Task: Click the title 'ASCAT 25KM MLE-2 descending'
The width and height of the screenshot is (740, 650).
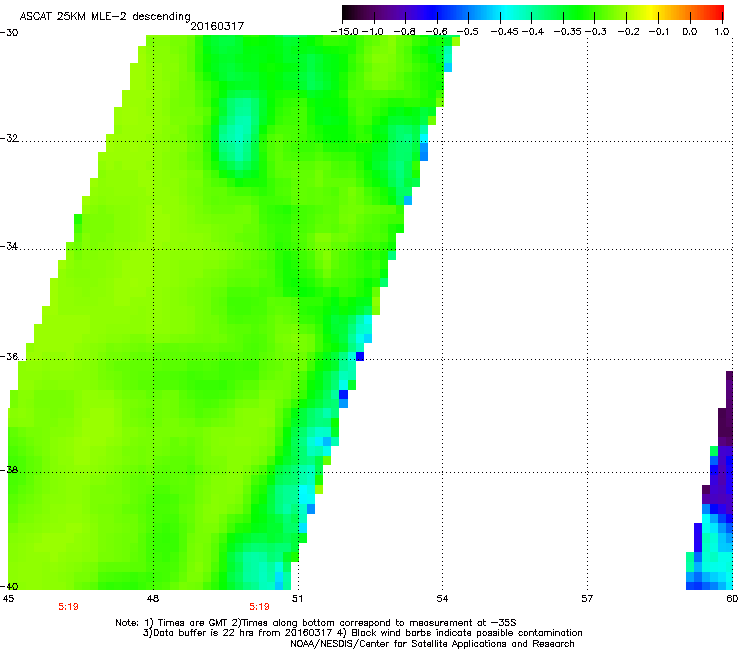Action: tap(105, 17)
